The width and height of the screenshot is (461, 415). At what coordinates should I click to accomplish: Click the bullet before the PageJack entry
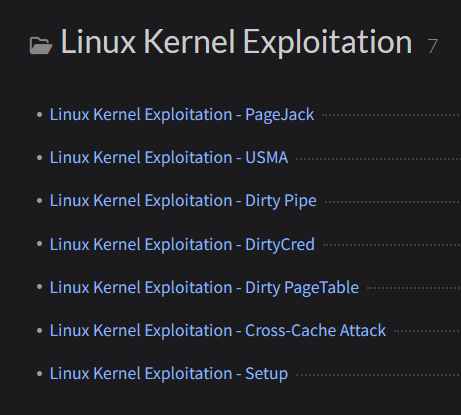coord(39,115)
